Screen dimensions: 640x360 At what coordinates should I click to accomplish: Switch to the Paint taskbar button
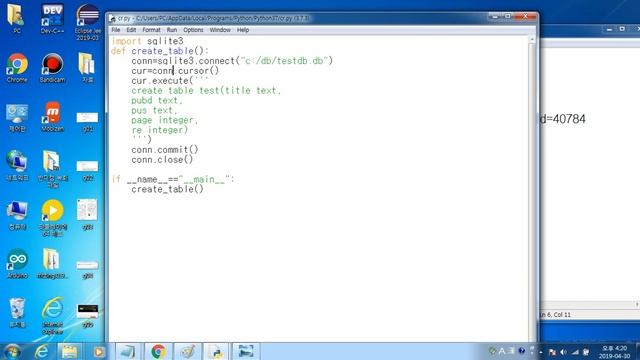pyautogui.click(x=188, y=351)
